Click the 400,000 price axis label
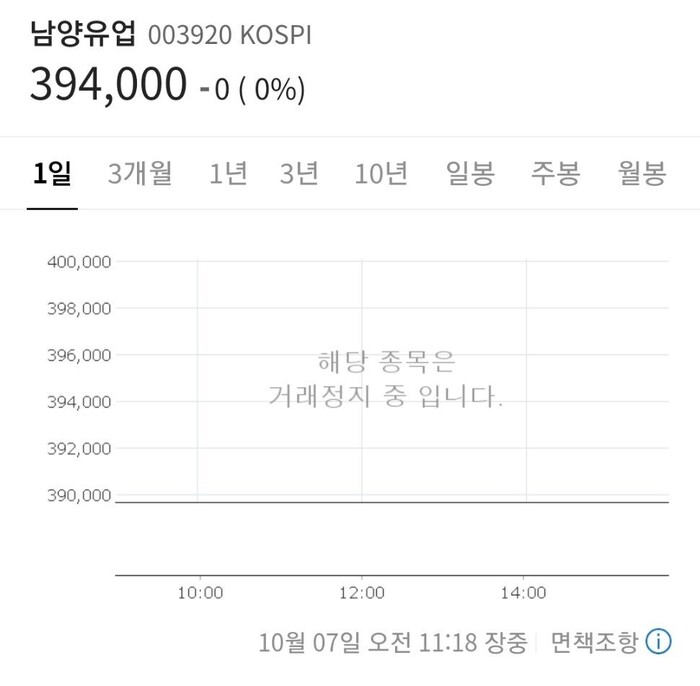 coord(79,262)
